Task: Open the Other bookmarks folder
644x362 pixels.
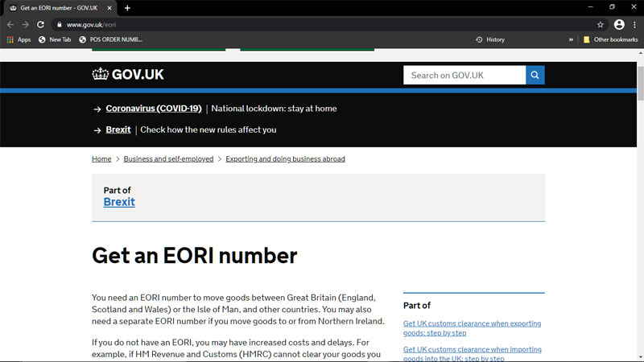Action: click(x=610, y=39)
